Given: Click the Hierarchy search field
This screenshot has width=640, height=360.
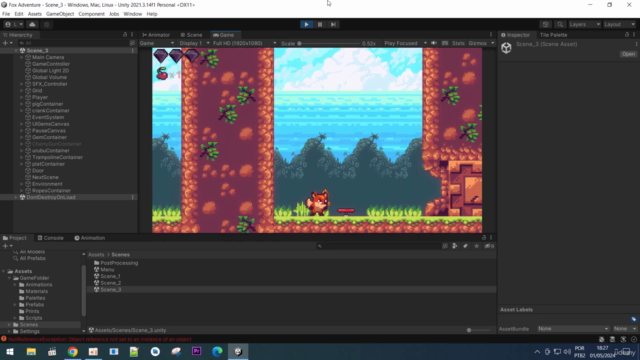Looking at the screenshot, I should click(x=73, y=43).
